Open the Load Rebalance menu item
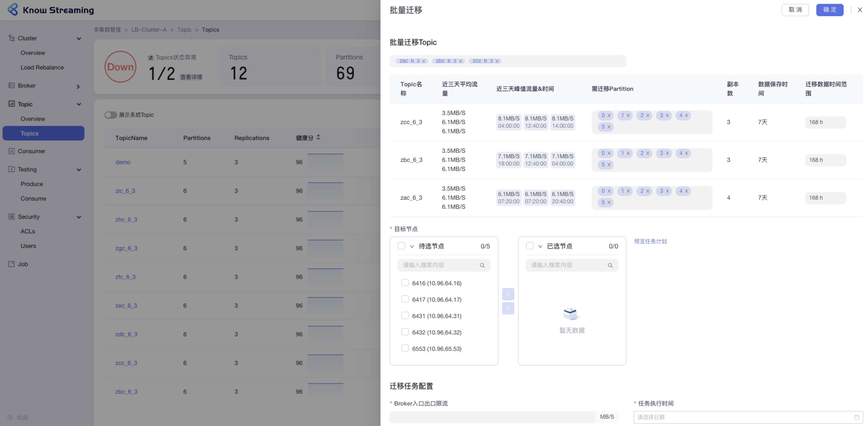 [42, 67]
